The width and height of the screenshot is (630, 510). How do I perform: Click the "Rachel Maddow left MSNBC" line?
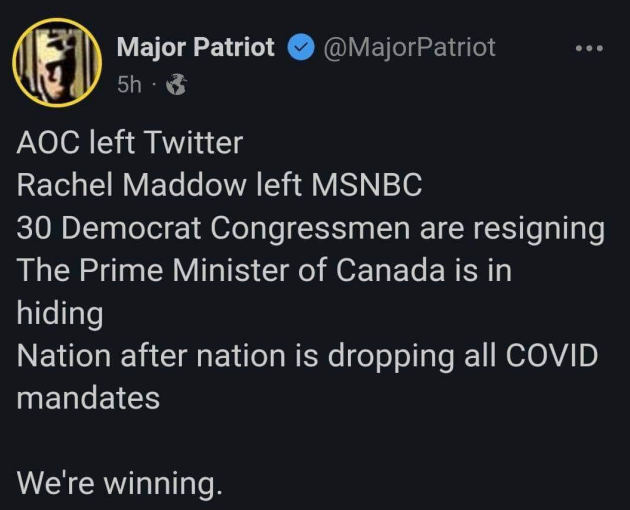220,186
